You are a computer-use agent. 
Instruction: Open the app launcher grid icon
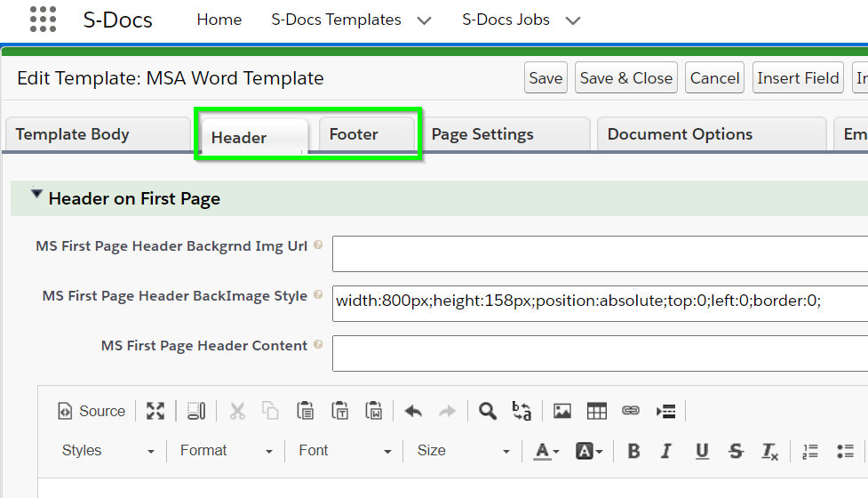43,20
